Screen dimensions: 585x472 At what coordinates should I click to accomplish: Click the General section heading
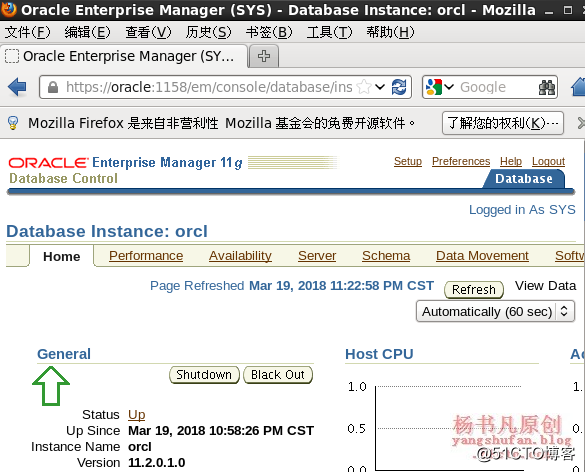[64, 354]
